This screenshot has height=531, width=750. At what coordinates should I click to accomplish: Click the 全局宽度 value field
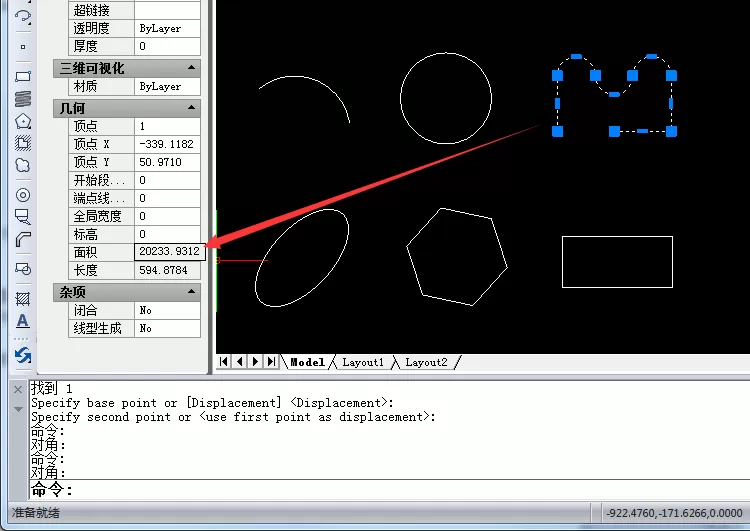[167, 216]
